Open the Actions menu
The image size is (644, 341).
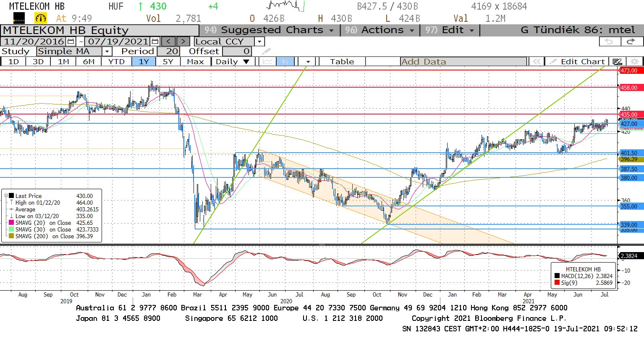coord(380,30)
